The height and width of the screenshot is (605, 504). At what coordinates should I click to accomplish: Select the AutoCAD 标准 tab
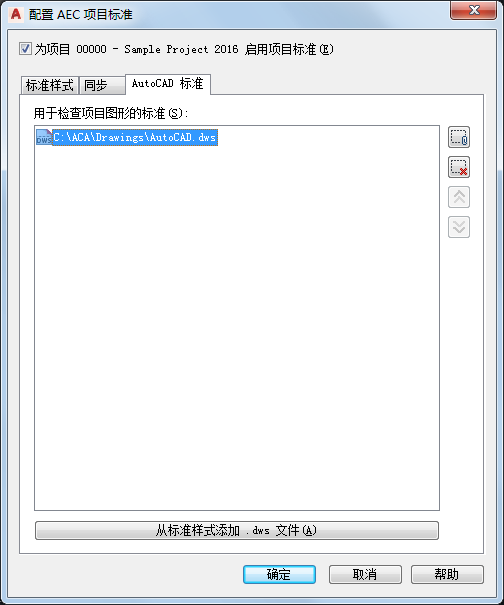pyautogui.click(x=167, y=84)
